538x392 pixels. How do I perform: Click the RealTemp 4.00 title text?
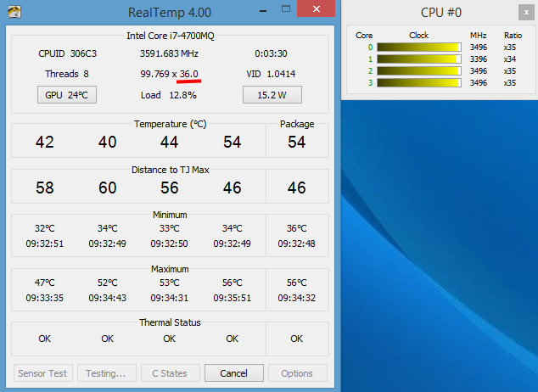[x=170, y=13]
